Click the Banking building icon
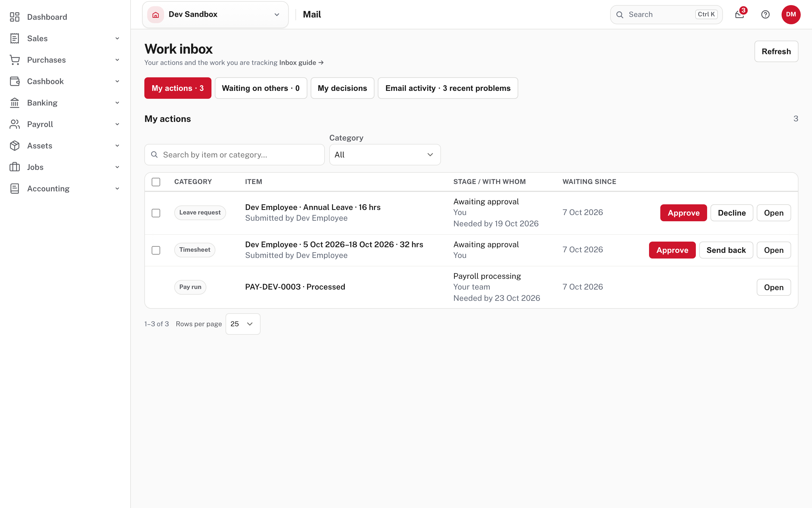Viewport: 812px width, 508px height. click(x=14, y=103)
